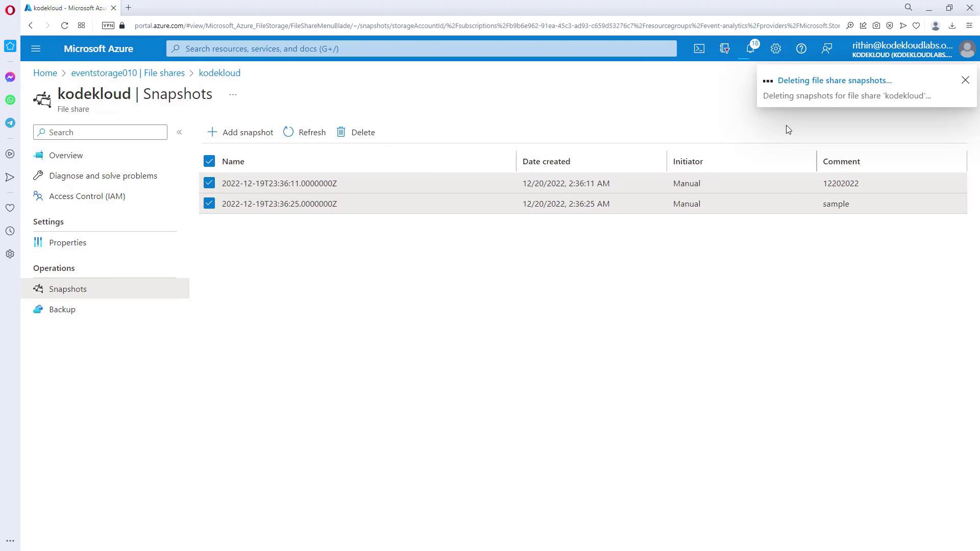The width and height of the screenshot is (980, 551).
Task: Uncheck snapshot 2022-12-19T23:36:25 checkbox
Action: [x=209, y=203]
